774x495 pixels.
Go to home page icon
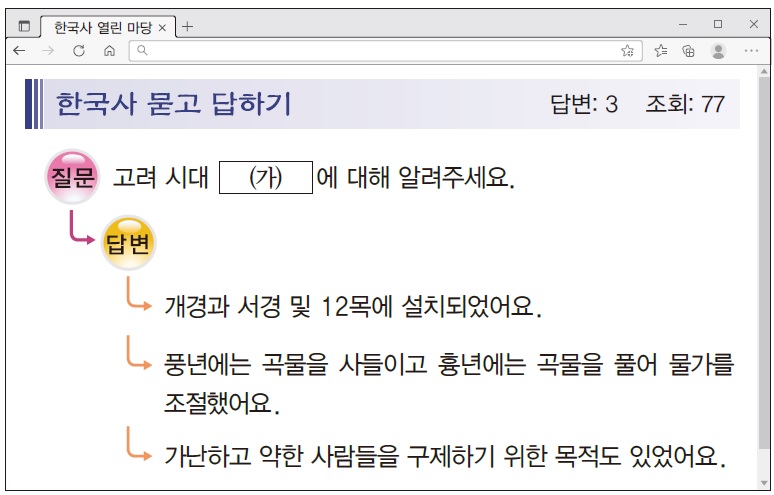point(110,50)
